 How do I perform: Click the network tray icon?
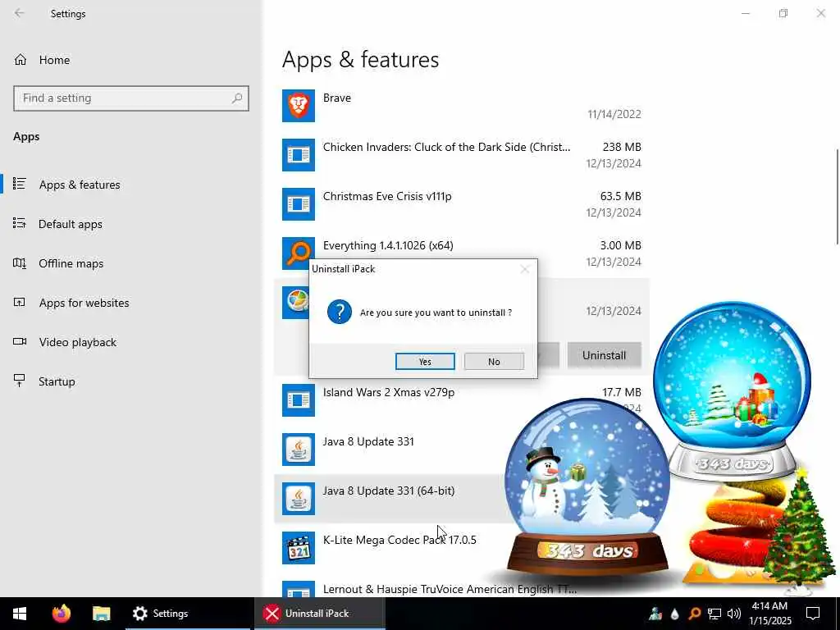tap(714, 614)
